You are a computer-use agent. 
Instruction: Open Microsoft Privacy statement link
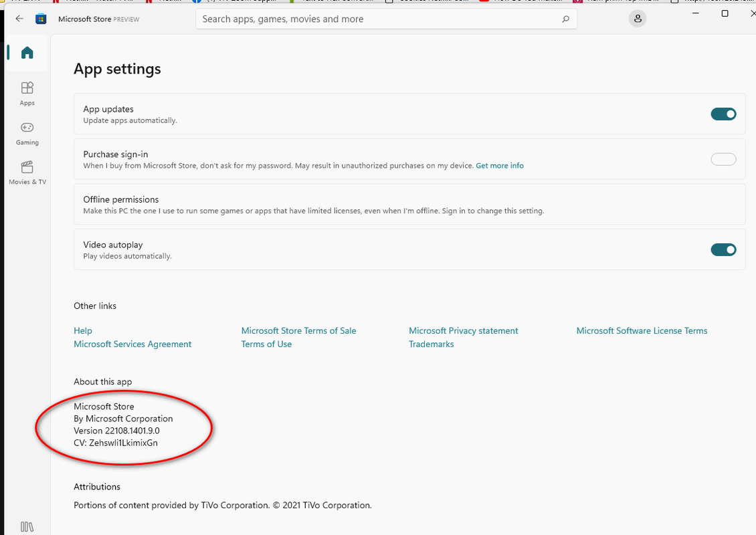(464, 330)
